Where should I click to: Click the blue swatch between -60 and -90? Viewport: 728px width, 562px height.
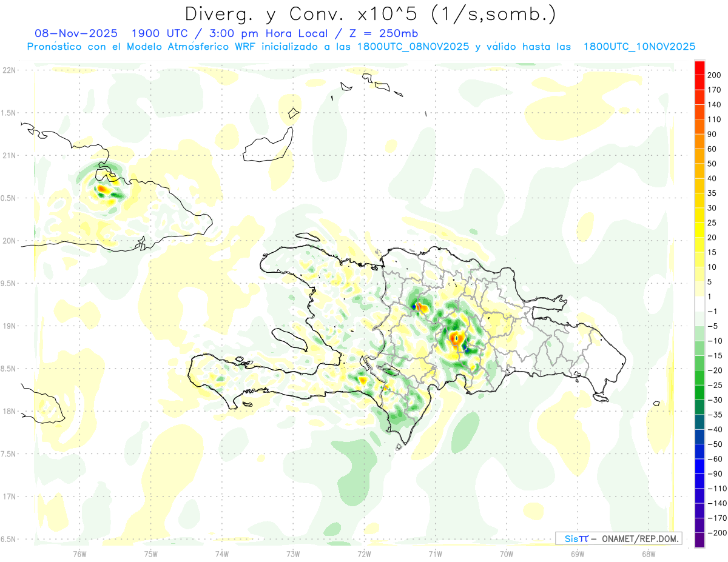(699, 466)
